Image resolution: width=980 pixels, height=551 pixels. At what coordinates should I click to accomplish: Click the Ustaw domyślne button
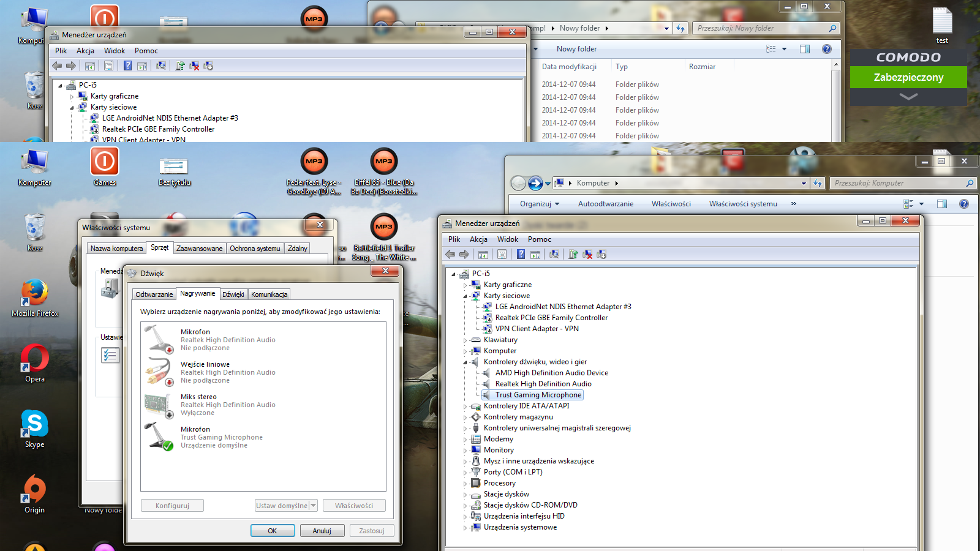(x=282, y=506)
